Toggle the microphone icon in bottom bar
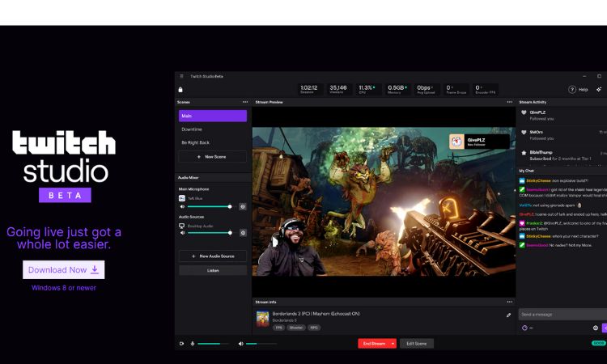This screenshot has width=607, height=364. pyautogui.click(x=193, y=344)
